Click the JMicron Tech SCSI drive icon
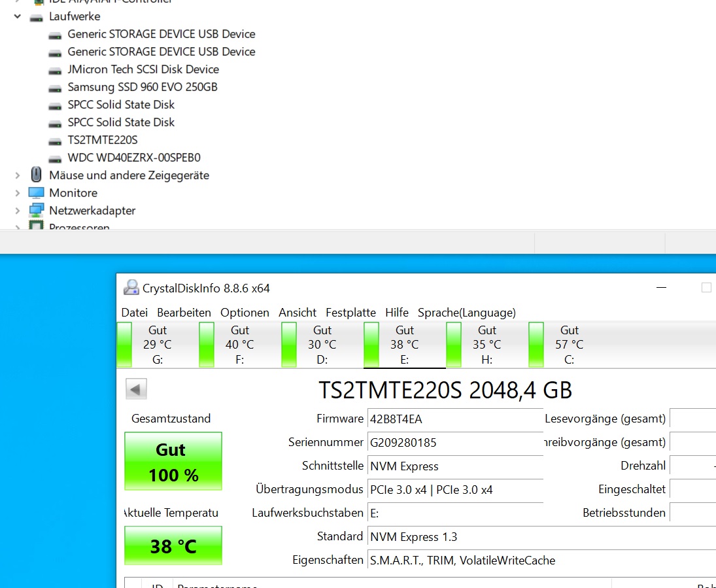Screen dimensions: 716x588 point(55,71)
